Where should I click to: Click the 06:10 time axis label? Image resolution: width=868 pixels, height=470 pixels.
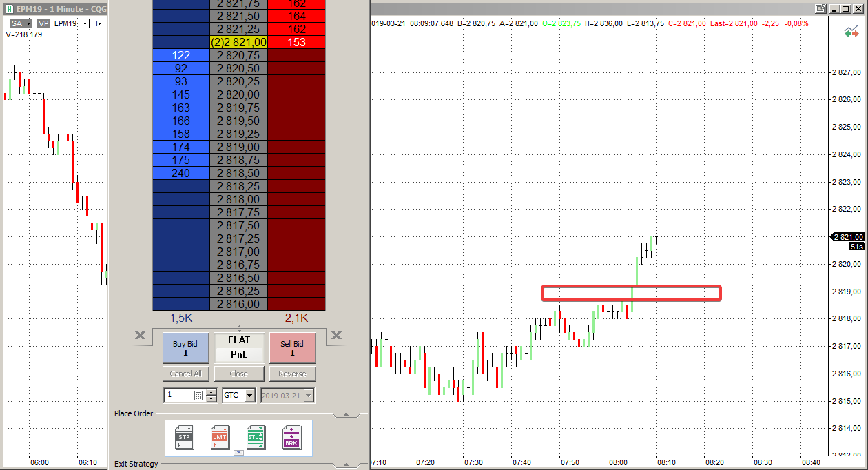coord(87,462)
